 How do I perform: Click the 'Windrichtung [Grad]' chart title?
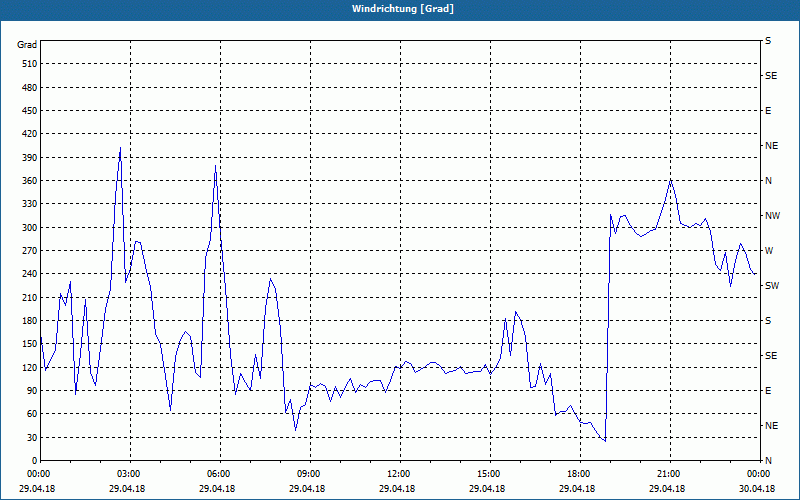[403, 9]
